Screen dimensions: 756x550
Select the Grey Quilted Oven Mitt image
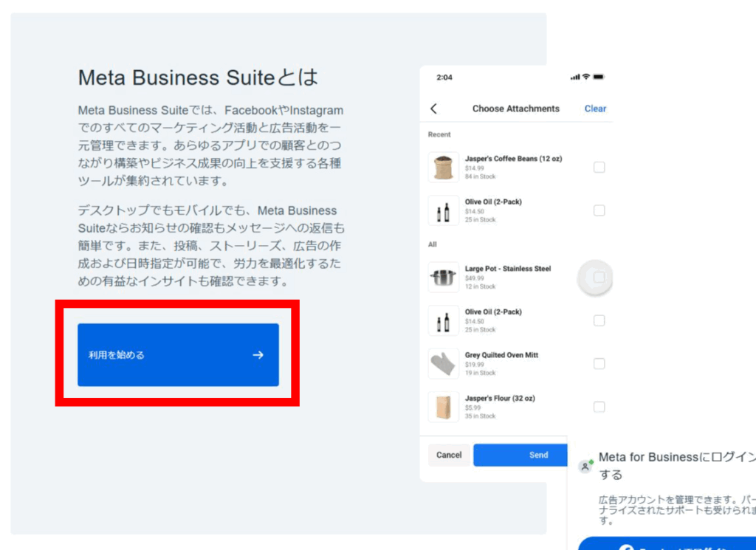(x=443, y=364)
